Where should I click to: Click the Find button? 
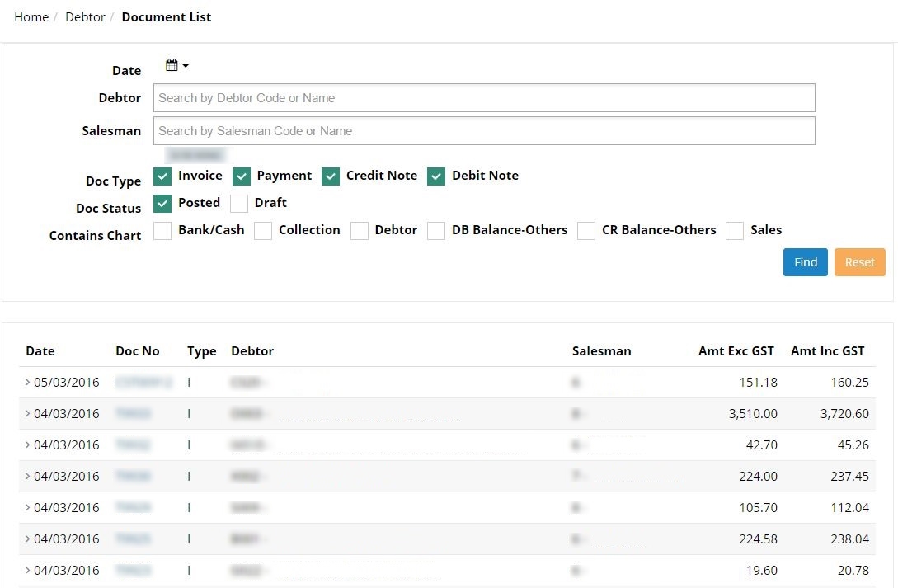(x=805, y=262)
